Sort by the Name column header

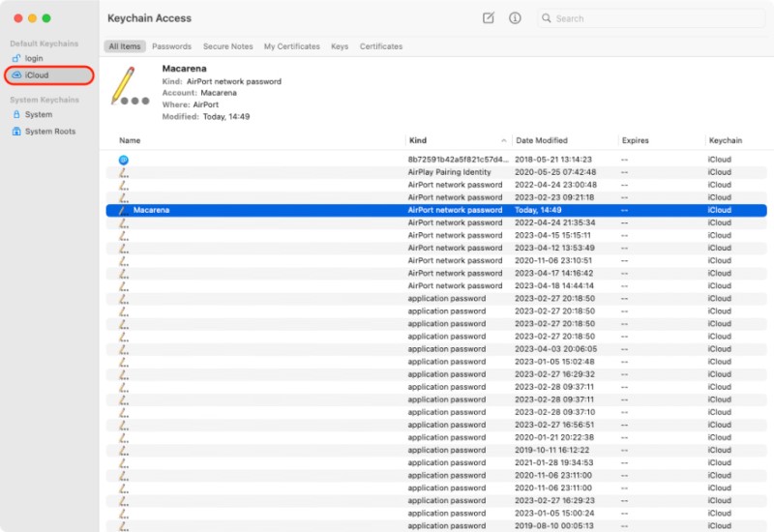pyautogui.click(x=130, y=140)
